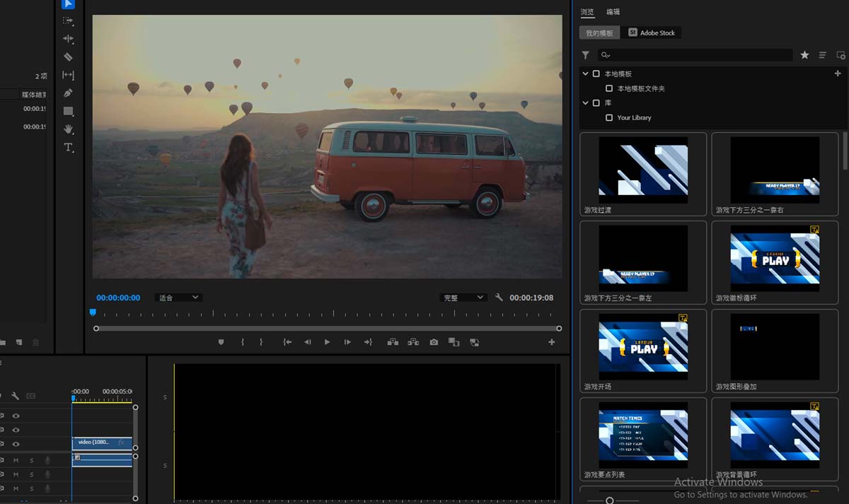Activate the Hand tool

[x=68, y=129]
